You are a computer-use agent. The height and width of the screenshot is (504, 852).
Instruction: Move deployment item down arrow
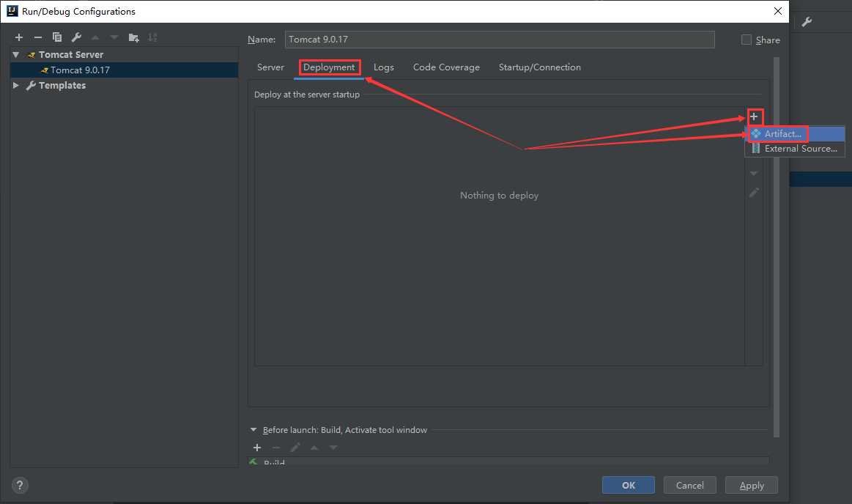(x=754, y=173)
